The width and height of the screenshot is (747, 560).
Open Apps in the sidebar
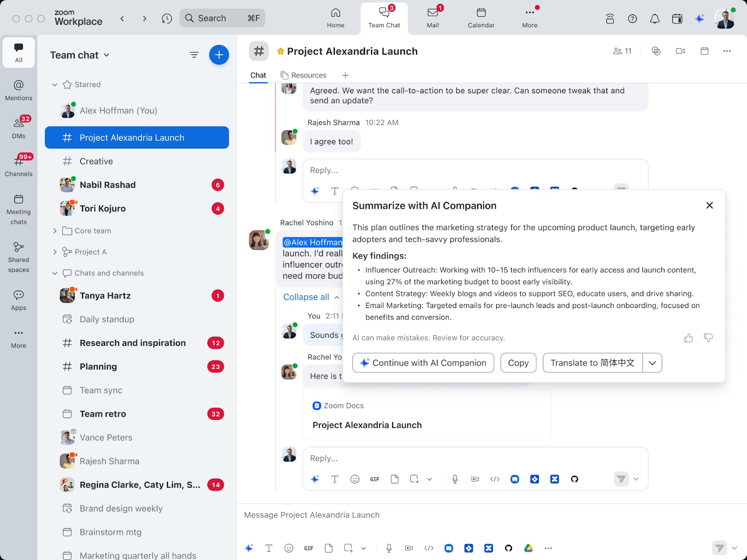coord(19,300)
